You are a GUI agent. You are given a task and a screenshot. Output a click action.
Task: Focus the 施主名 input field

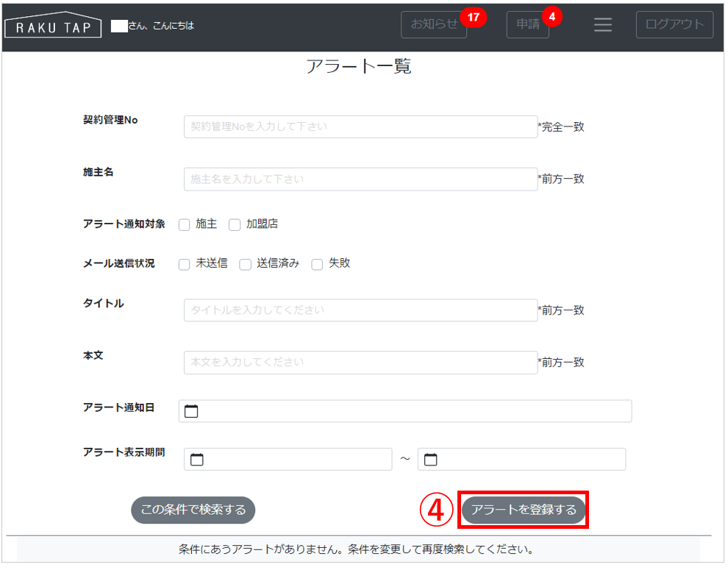[361, 179]
